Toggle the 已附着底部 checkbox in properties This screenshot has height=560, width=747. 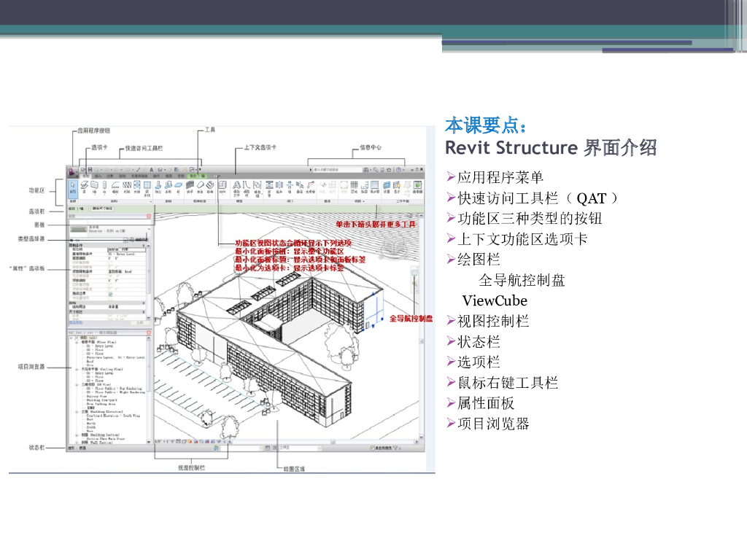(111, 262)
